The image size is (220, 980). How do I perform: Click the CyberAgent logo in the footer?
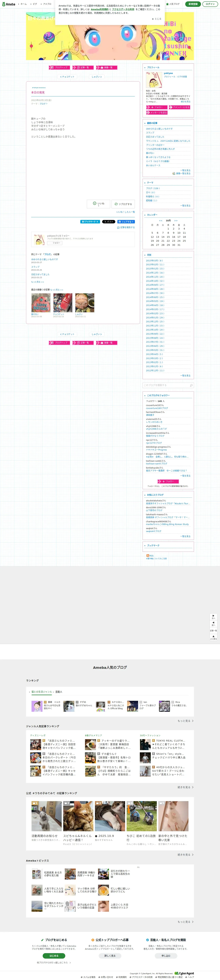point(184,973)
